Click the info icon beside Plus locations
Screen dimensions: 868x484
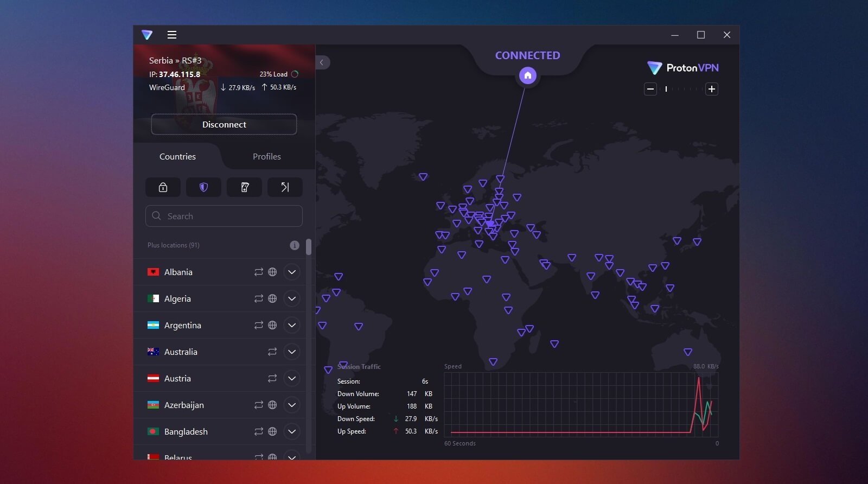coord(294,245)
